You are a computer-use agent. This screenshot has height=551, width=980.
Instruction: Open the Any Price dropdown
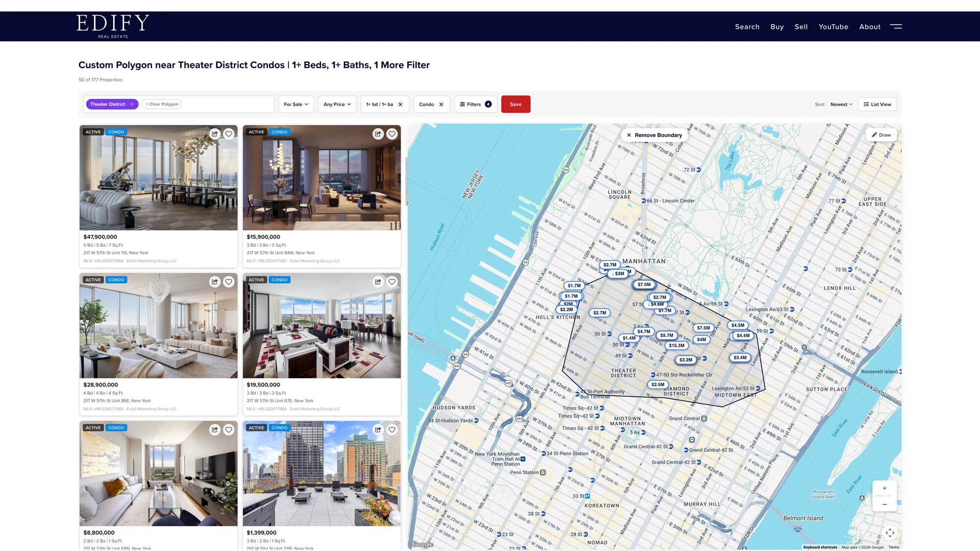click(x=337, y=104)
